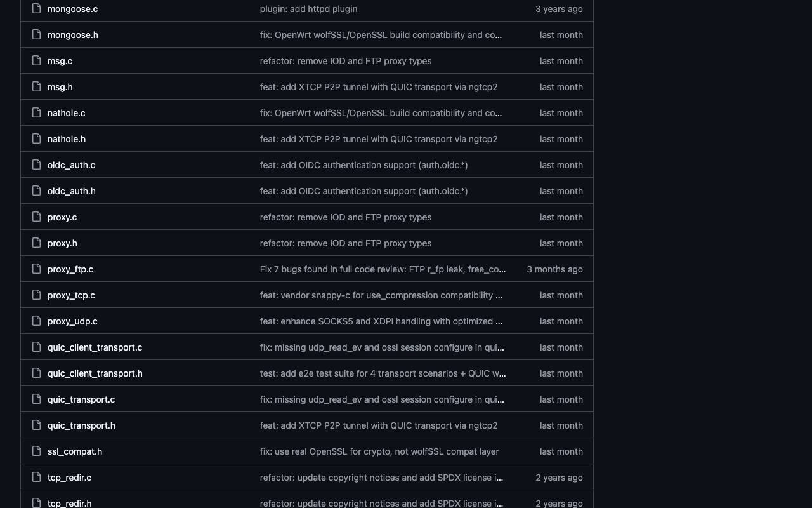Viewport: 812px width, 508px height.
Task: Open the msg.c file
Action: pyautogui.click(x=60, y=61)
